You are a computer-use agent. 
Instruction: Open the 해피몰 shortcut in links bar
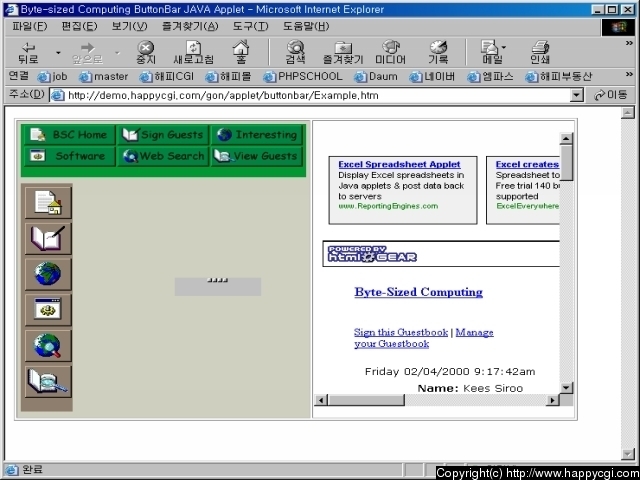(x=229, y=77)
